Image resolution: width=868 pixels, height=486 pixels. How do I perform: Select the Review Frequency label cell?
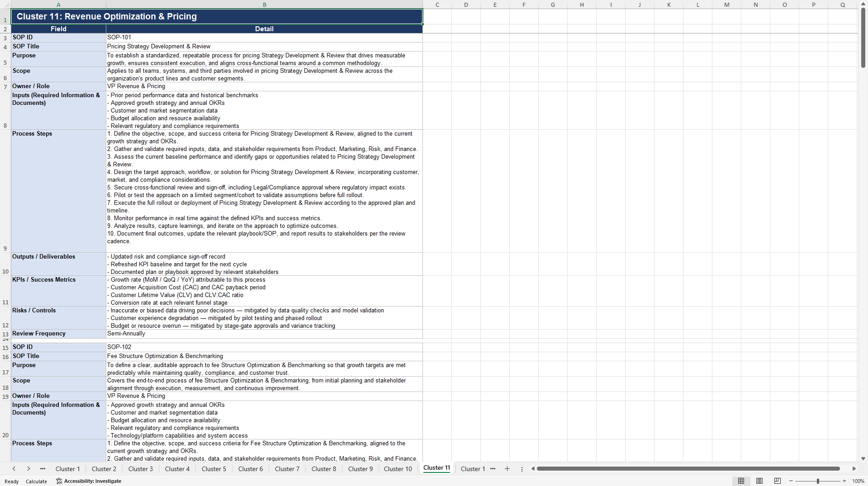tap(58, 334)
